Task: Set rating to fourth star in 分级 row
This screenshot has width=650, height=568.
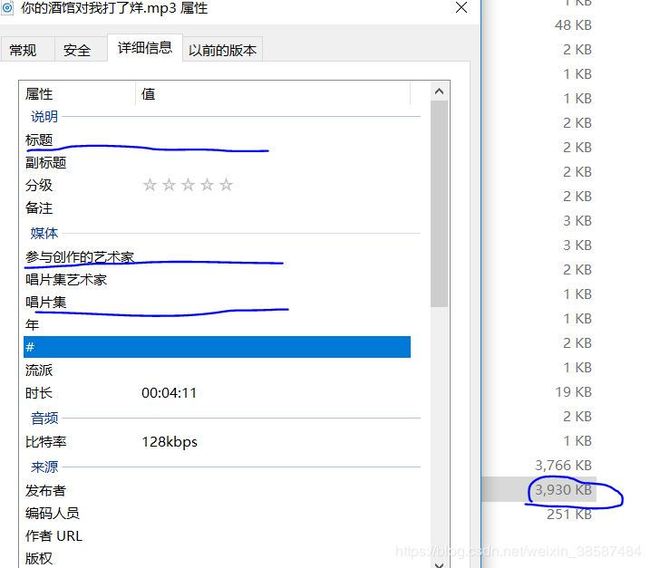Action: point(207,185)
